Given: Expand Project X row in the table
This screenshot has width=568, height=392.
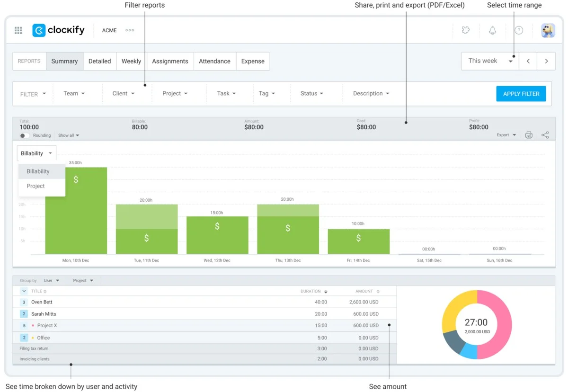Looking at the screenshot, I should [23, 326].
